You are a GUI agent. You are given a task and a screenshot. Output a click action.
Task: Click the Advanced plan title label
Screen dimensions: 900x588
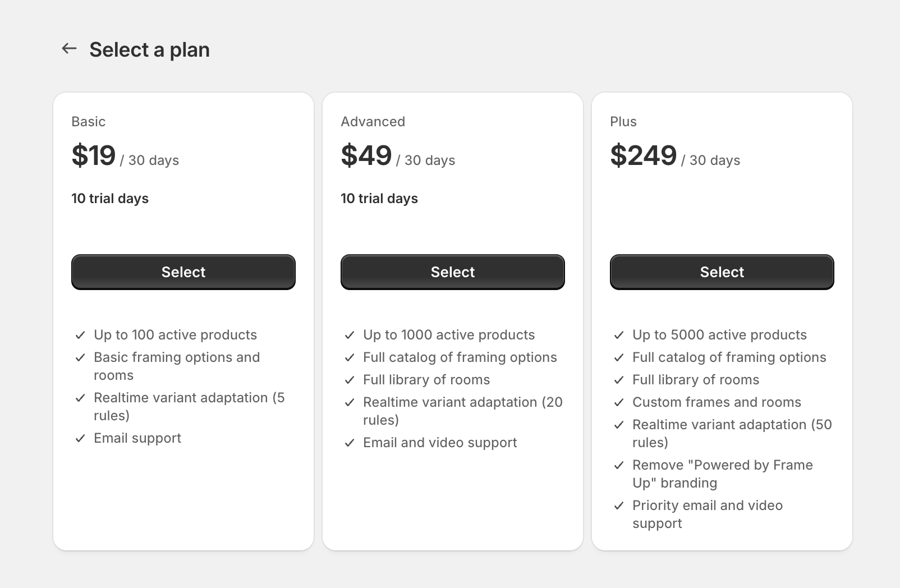[373, 122]
